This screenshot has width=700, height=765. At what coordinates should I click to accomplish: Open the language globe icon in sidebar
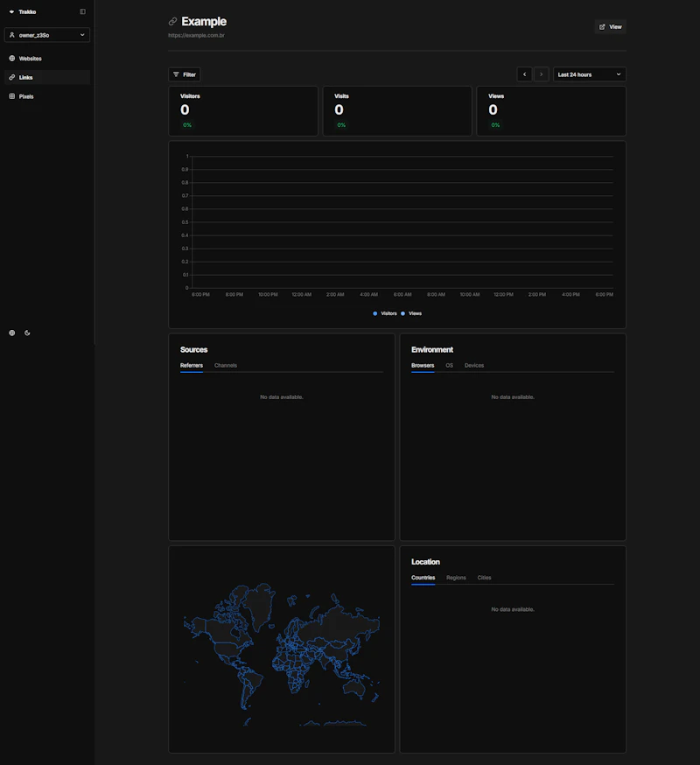[12, 333]
